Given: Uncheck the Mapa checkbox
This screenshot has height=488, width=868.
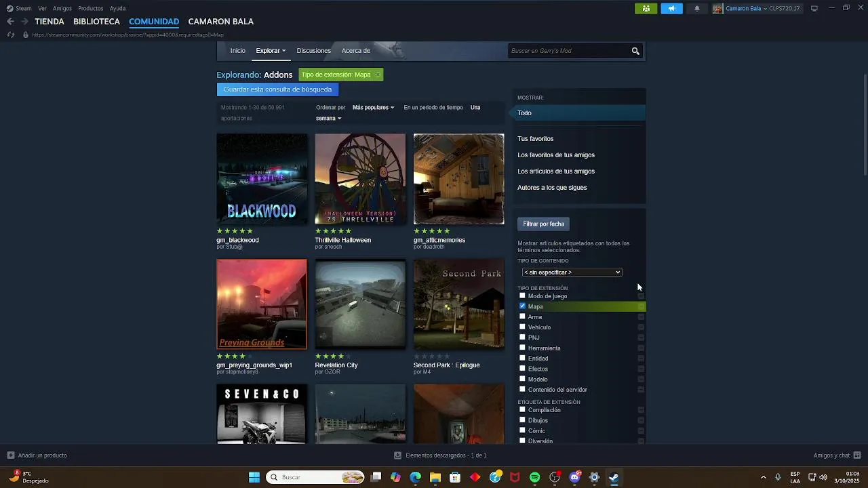Looking at the screenshot, I should pyautogui.click(x=522, y=306).
